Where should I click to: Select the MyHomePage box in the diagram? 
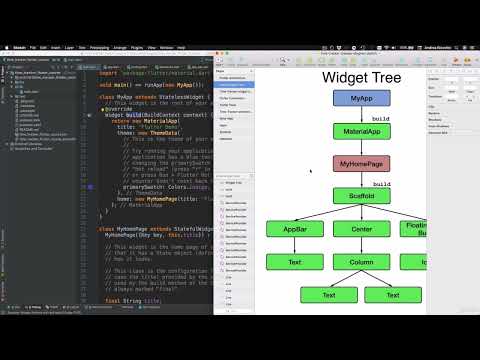(x=362, y=164)
